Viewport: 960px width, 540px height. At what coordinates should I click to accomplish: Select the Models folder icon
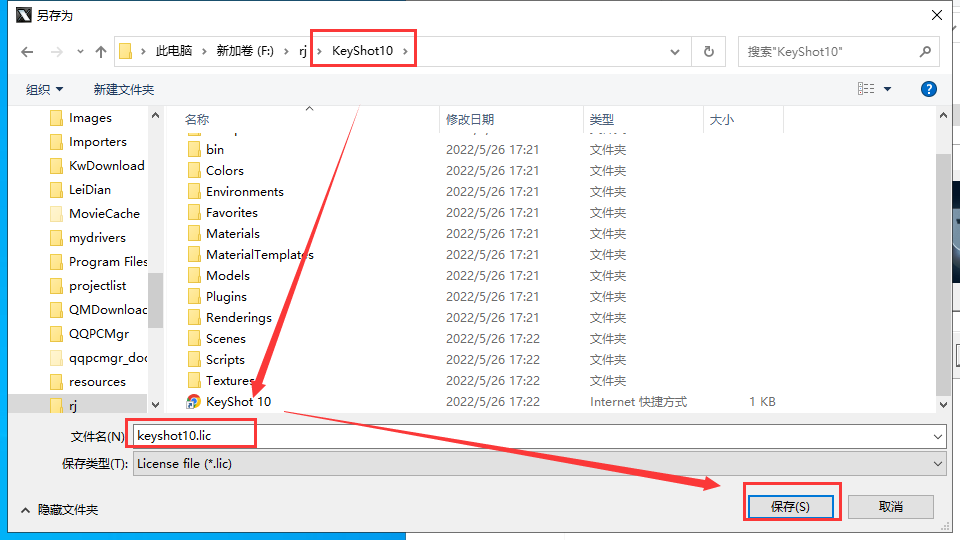(194, 276)
